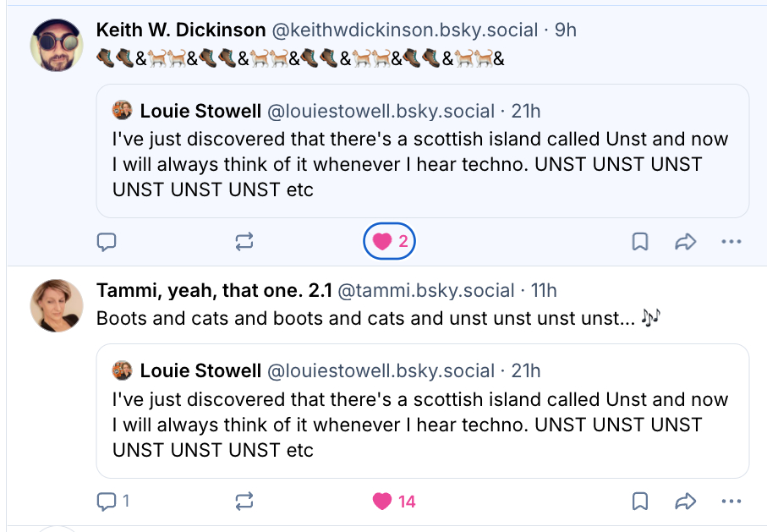Screen dimensions: 767x532
Task: Bookmark Keith W. Dickinson's post
Action: 640,243
